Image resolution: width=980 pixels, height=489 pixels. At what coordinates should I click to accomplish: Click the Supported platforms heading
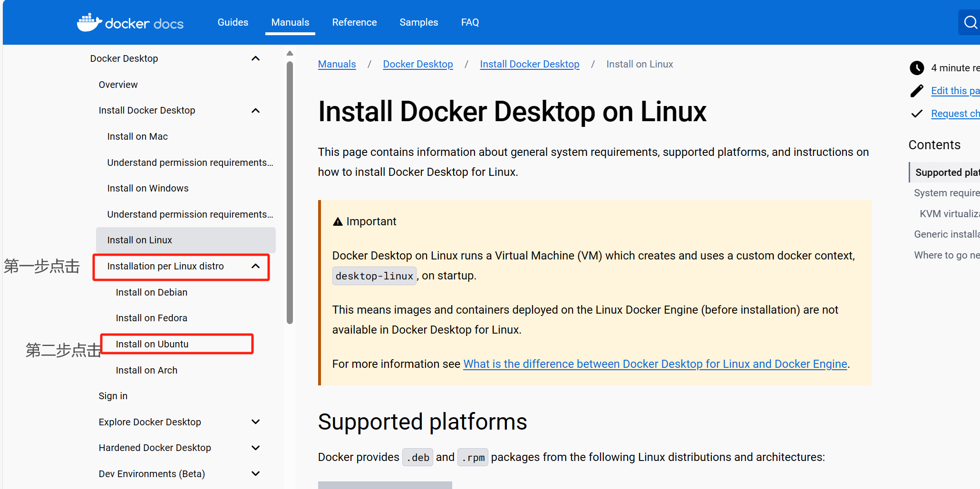[422, 422]
